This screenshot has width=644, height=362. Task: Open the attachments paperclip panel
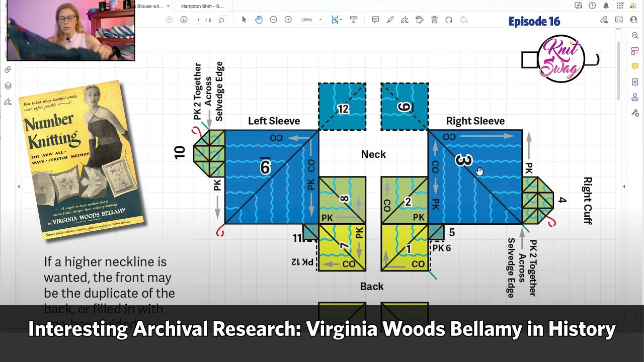tap(8, 70)
